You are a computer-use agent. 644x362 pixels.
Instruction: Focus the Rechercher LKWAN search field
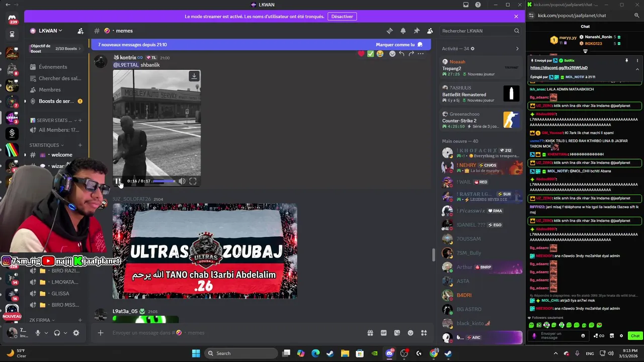pos(480,31)
